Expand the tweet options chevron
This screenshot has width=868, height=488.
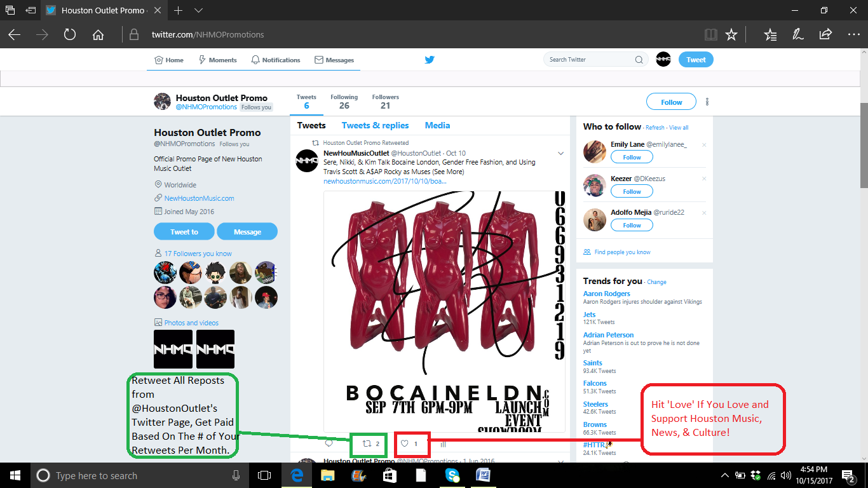[560, 153]
